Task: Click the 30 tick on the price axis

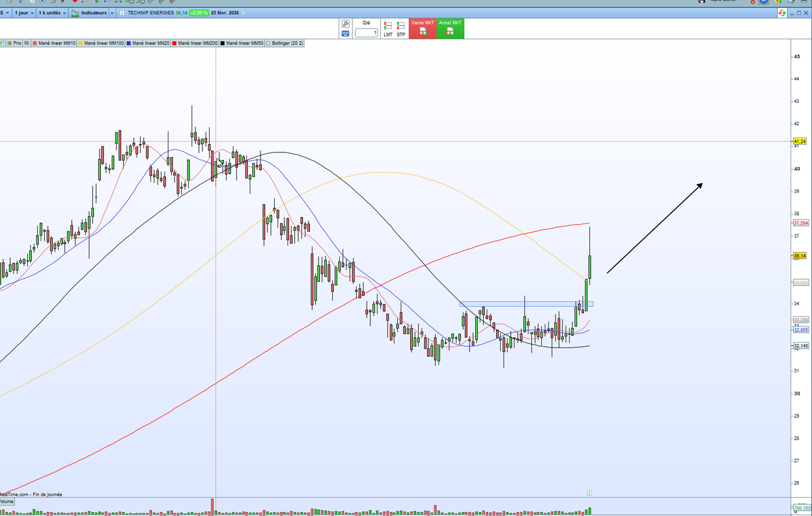Action: (x=796, y=393)
